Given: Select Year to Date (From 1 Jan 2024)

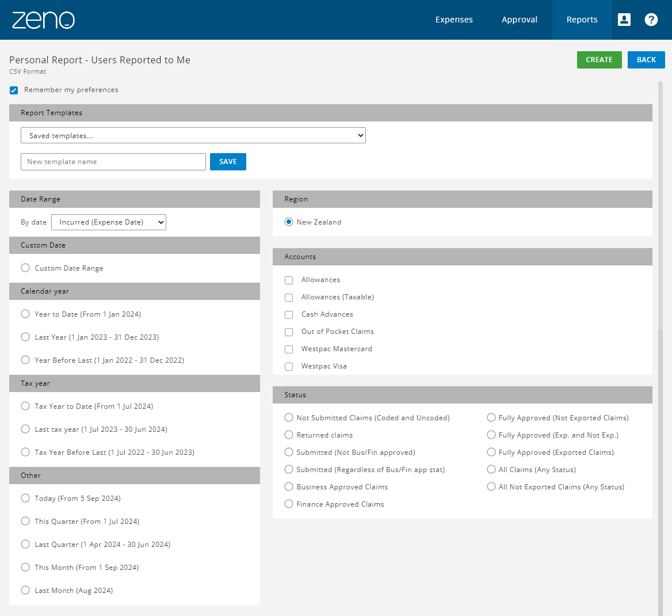Looking at the screenshot, I should pyautogui.click(x=25, y=314).
